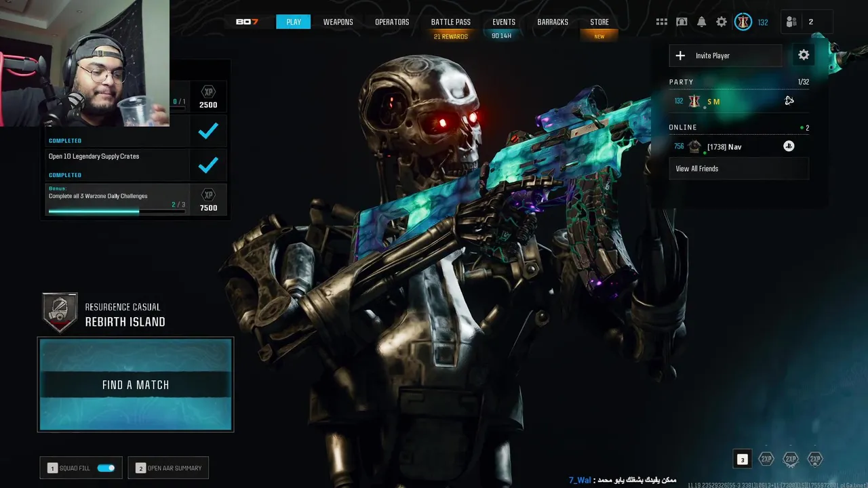Open the grid menu icon in top bar
Image resolution: width=868 pixels, height=488 pixels.
pos(661,22)
